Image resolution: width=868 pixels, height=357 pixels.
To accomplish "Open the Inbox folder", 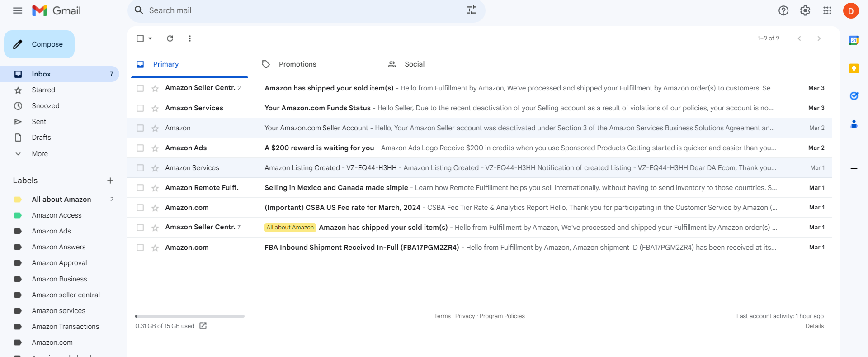I will coord(60,74).
